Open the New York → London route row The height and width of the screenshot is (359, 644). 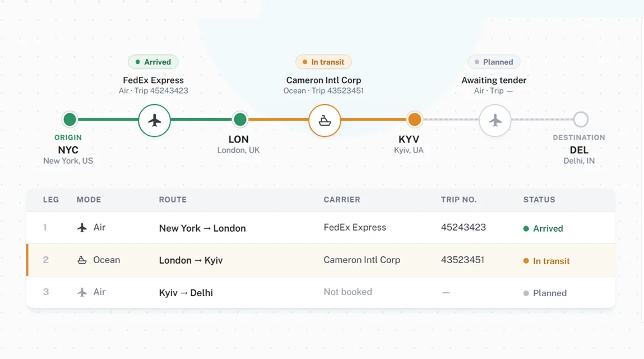coord(321,228)
